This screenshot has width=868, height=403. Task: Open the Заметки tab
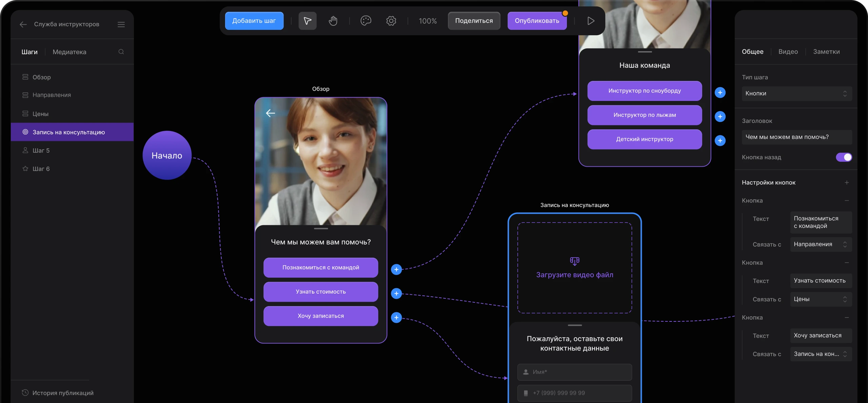pyautogui.click(x=826, y=51)
